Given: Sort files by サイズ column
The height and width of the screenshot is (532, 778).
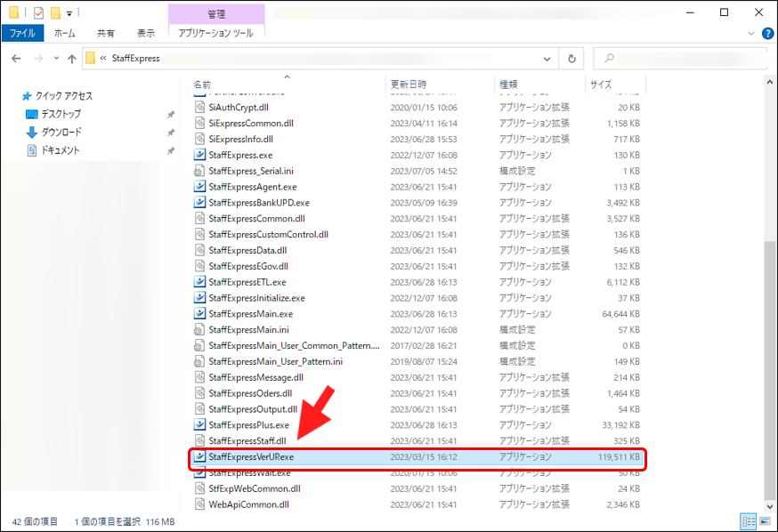Looking at the screenshot, I should click(x=601, y=85).
